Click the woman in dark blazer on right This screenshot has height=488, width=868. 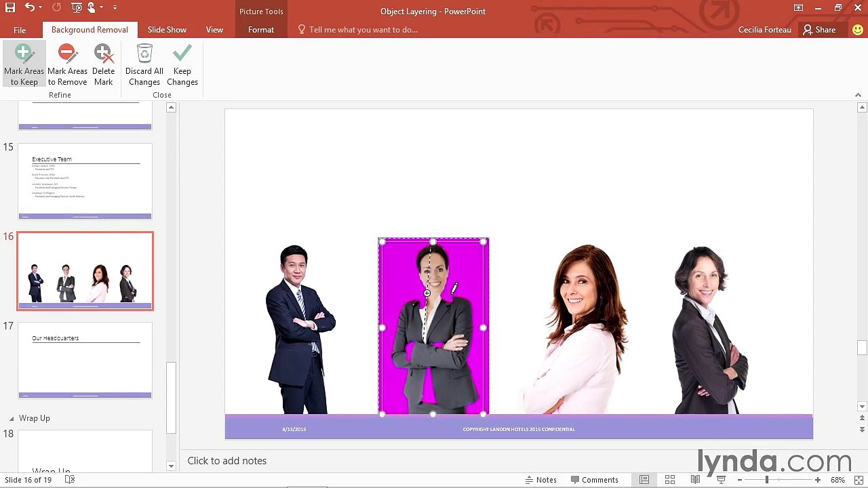point(711,329)
